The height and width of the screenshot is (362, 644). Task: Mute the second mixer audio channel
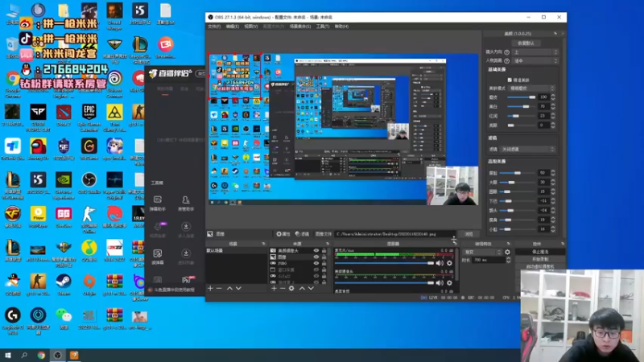(440, 283)
